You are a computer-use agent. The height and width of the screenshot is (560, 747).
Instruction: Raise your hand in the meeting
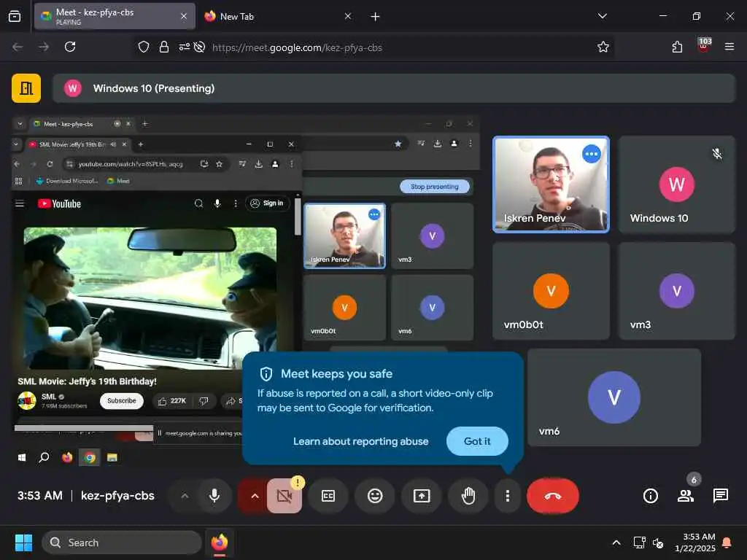coord(468,496)
